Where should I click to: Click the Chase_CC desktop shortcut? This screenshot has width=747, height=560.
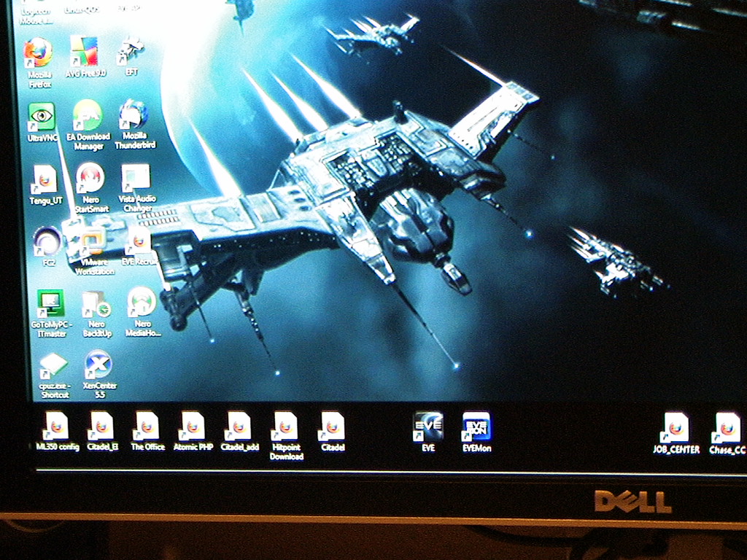coord(727,433)
